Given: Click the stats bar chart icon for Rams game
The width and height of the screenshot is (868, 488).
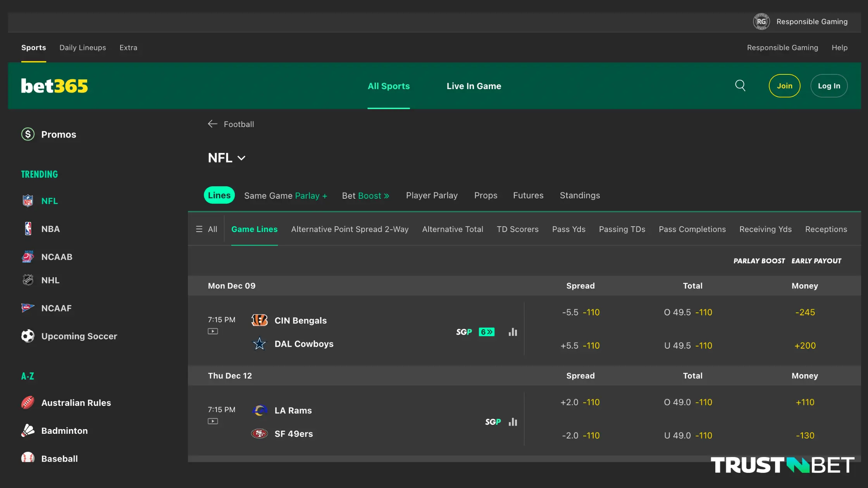Looking at the screenshot, I should 513,422.
